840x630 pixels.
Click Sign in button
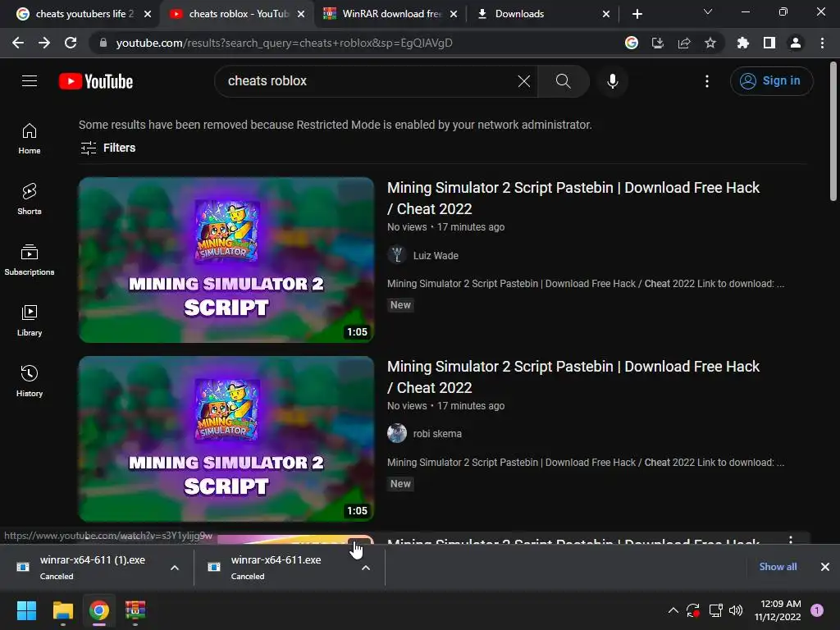point(771,81)
